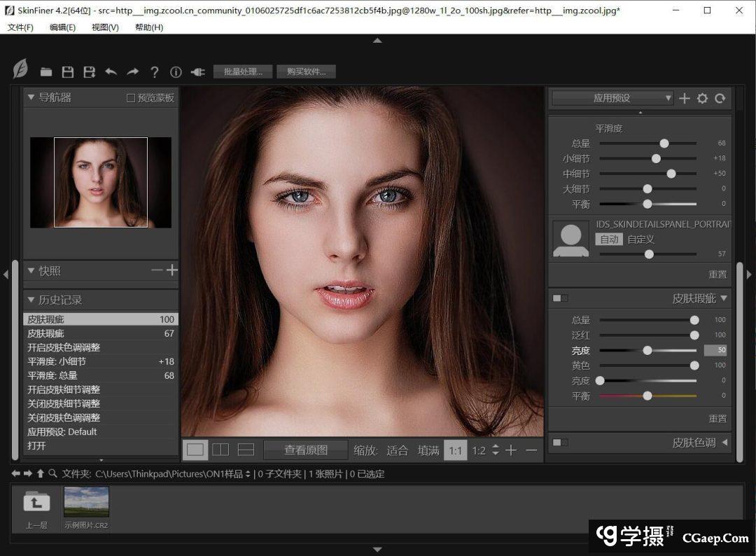Click the undo arrow icon

(x=111, y=71)
